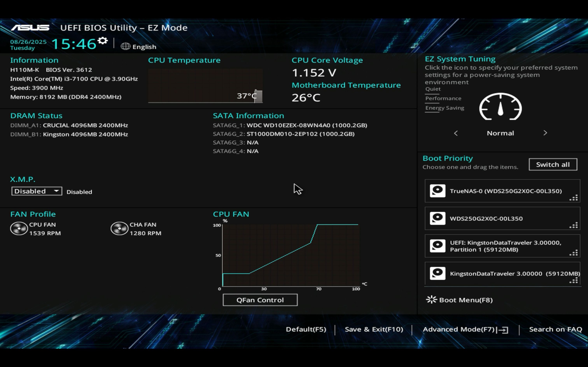Click the CHA FAN spinning fan icon
Screen dimensions: 588x367
[x=119, y=228]
